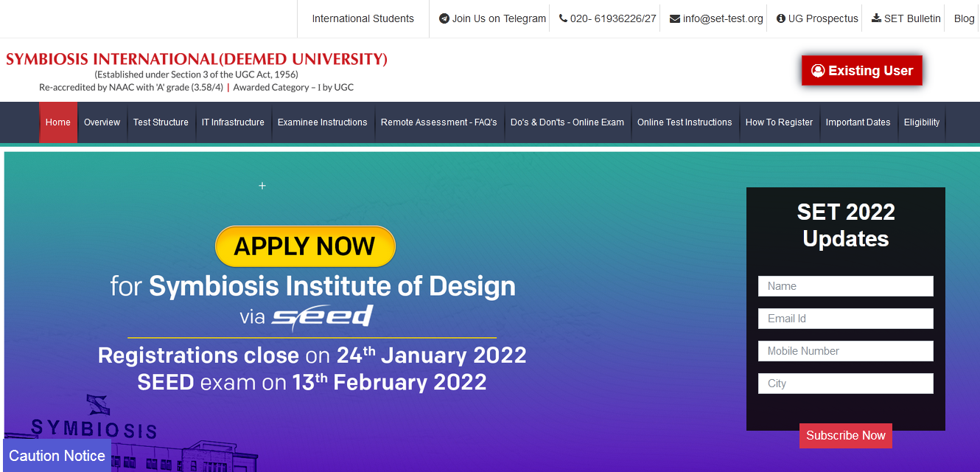The image size is (980, 472).
Task: Focus the Name input field
Action: pos(846,286)
